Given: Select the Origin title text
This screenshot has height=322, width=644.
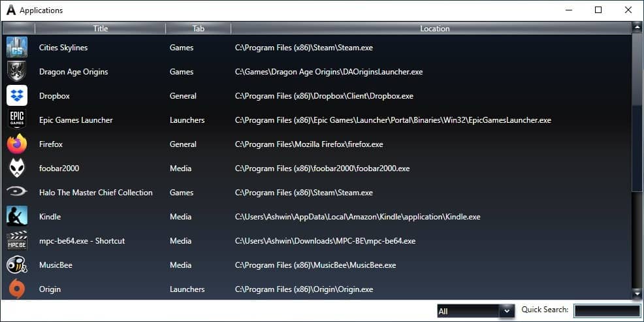Looking at the screenshot, I should pyautogui.click(x=50, y=289).
